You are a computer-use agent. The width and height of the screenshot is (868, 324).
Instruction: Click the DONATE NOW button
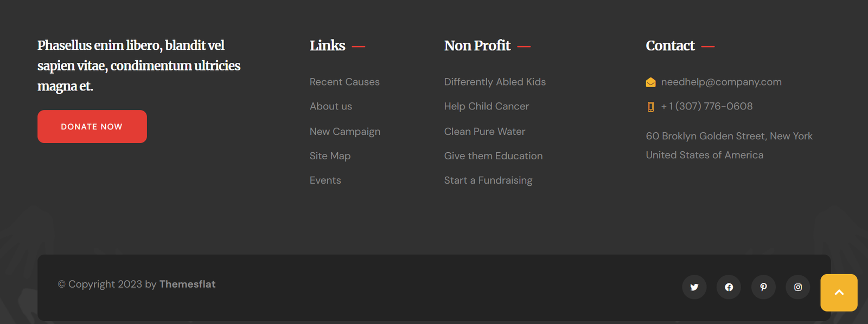point(92,126)
